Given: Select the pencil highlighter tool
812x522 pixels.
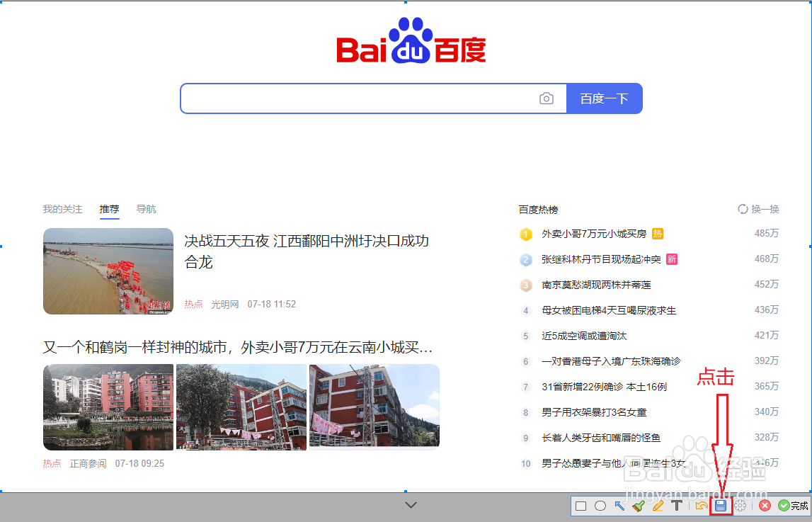Looking at the screenshot, I should point(658,506).
